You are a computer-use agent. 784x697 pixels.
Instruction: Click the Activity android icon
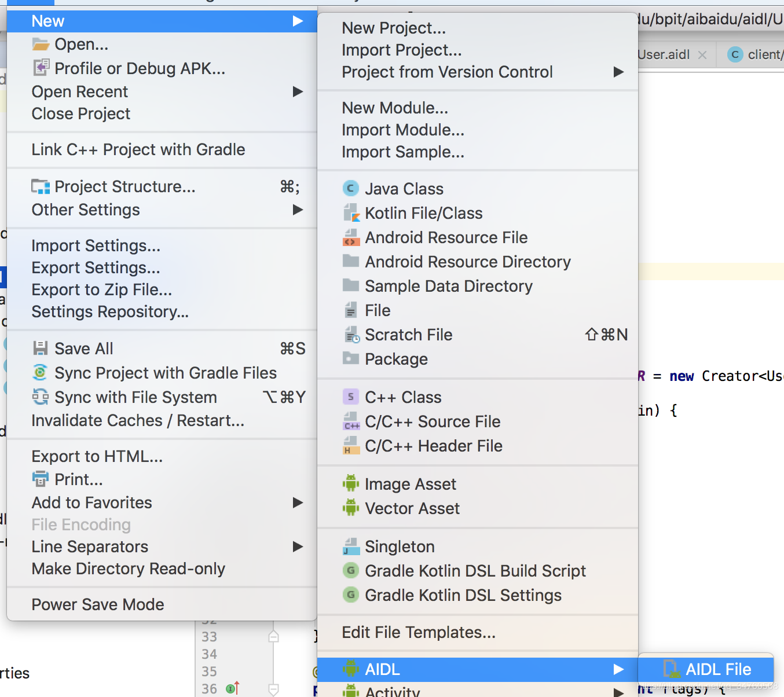351,690
